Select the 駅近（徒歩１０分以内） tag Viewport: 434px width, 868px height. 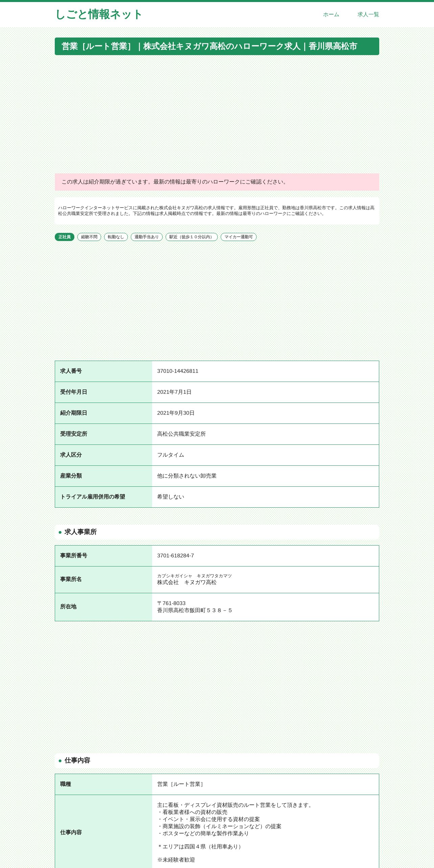tap(192, 237)
